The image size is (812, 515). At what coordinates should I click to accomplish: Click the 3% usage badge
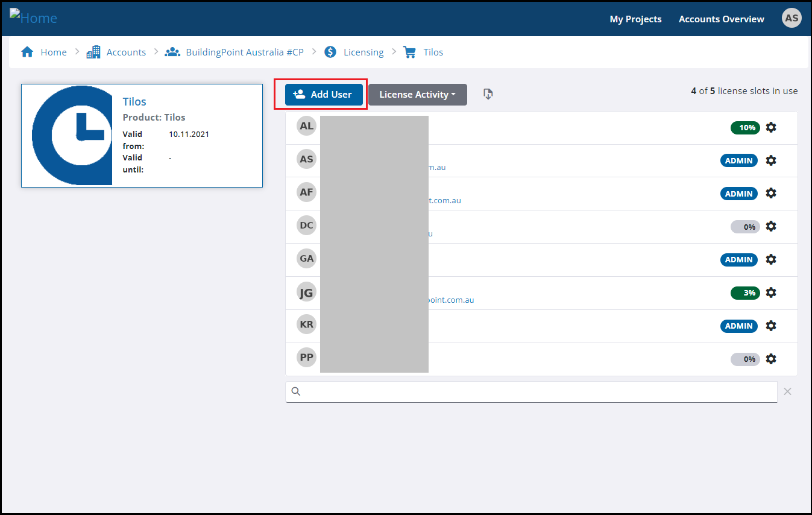click(745, 293)
